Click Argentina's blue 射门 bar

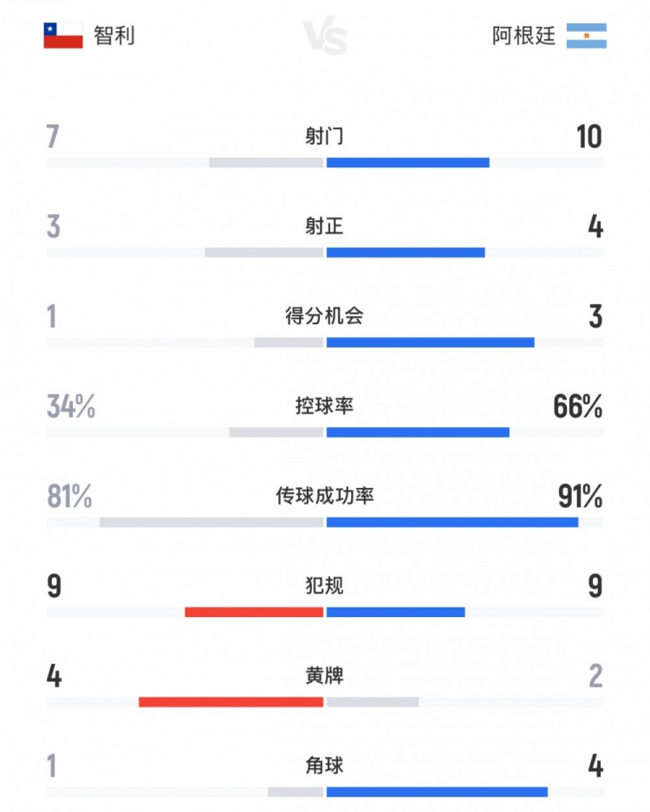(x=407, y=162)
